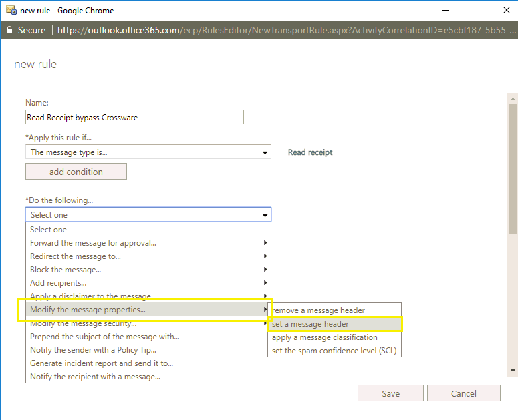Select 'Generate incident report and send it to...'
Image resolution: width=518 pixels, height=420 pixels.
(148, 363)
